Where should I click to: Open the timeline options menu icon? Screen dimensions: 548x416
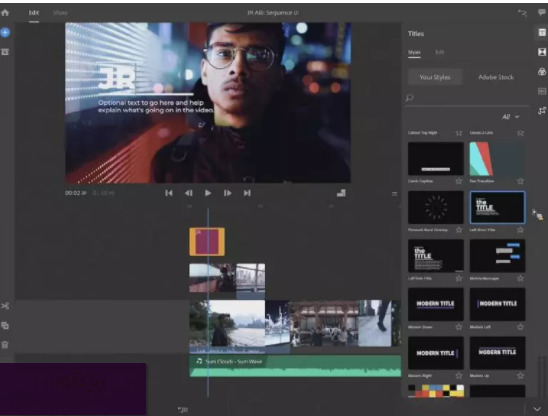[395, 194]
